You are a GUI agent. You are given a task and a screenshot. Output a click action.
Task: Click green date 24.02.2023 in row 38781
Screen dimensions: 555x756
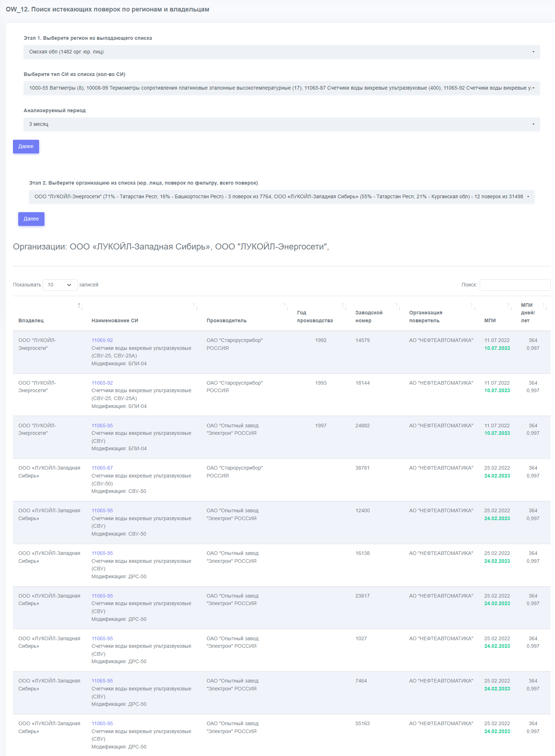coord(497,476)
